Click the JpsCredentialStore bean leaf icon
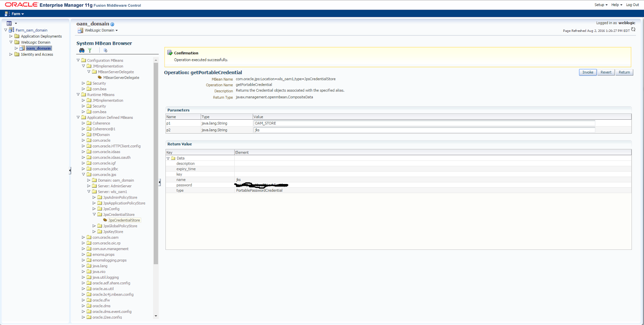The height and width of the screenshot is (325, 644). pyautogui.click(x=105, y=220)
